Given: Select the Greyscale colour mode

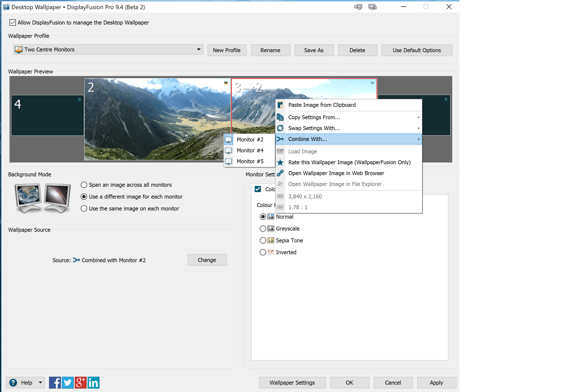Looking at the screenshot, I should 263,229.
